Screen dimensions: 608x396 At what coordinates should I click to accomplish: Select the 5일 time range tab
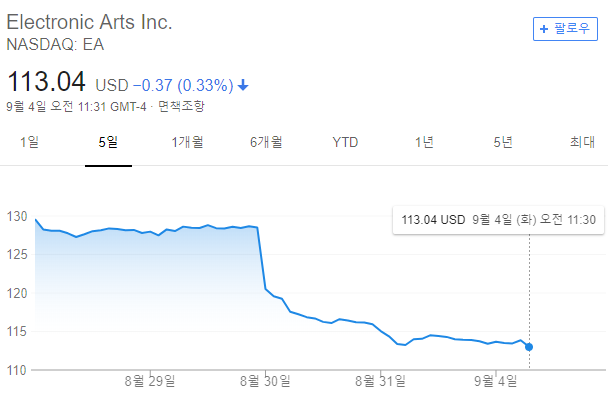click(x=108, y=142)
